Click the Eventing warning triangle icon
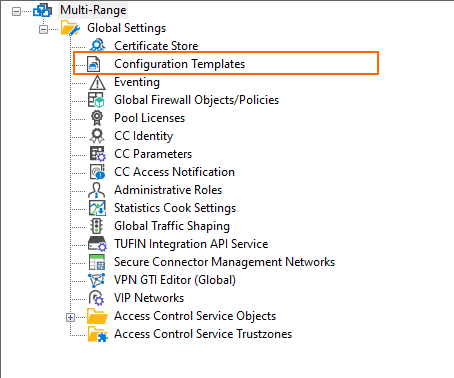Viewport: 454px width, 378px height. point(97,82)
